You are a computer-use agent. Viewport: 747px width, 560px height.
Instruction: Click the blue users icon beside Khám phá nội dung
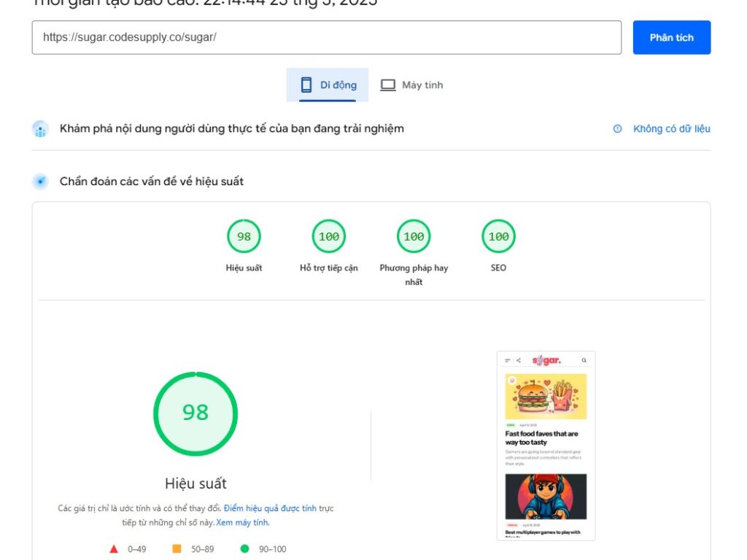(x=40, y=128)
